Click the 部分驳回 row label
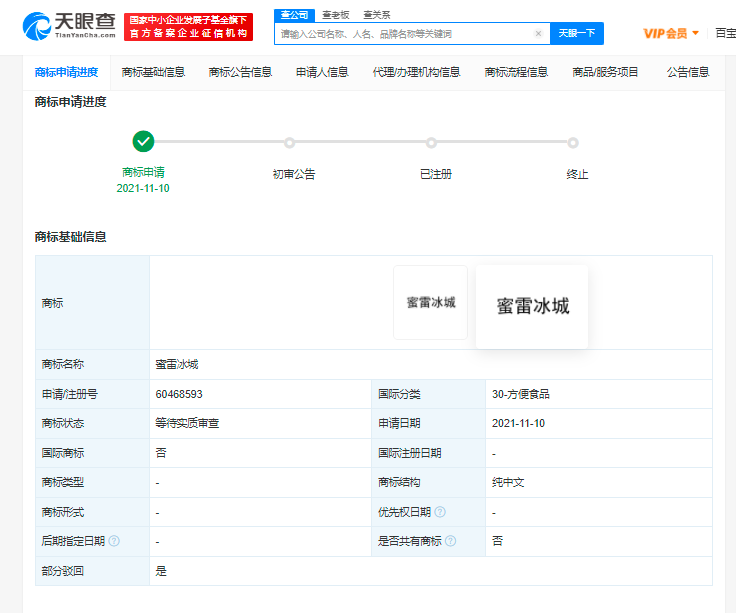This screenshot has width=736, height=613. [x=62, y=571]
